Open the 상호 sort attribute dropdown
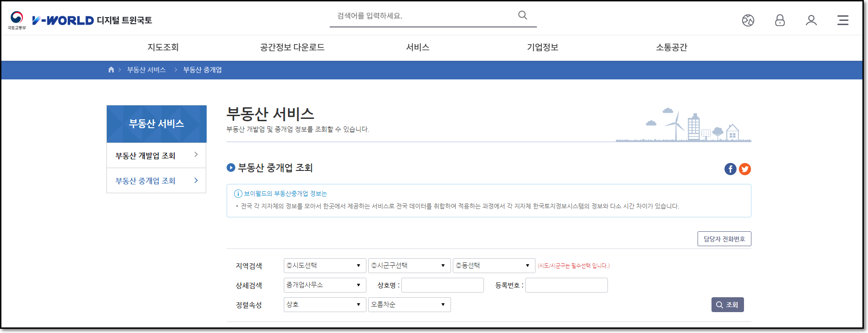This screenshot has width=868, height=333. tap(325, 305)
